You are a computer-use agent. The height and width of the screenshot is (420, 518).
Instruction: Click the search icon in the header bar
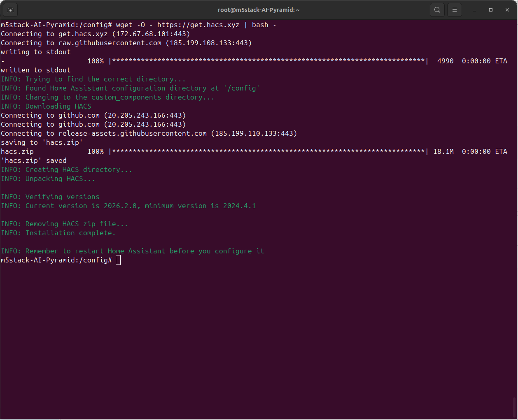coord(437,10)
